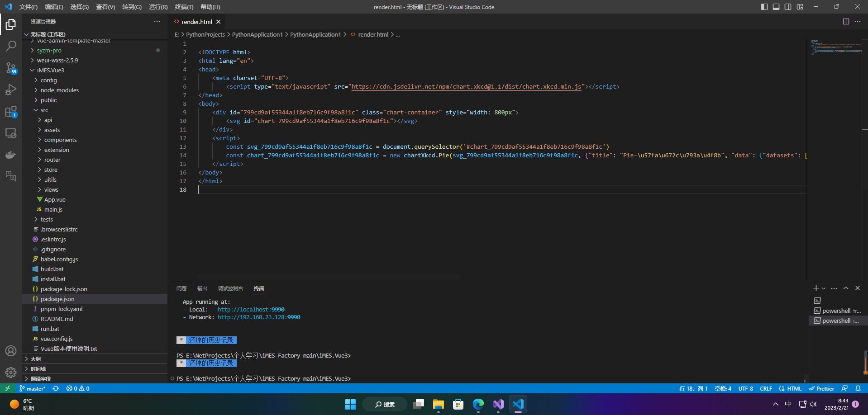
Task: Toggle the secondary sidebar layout button
Action: (x=788, y=7)
